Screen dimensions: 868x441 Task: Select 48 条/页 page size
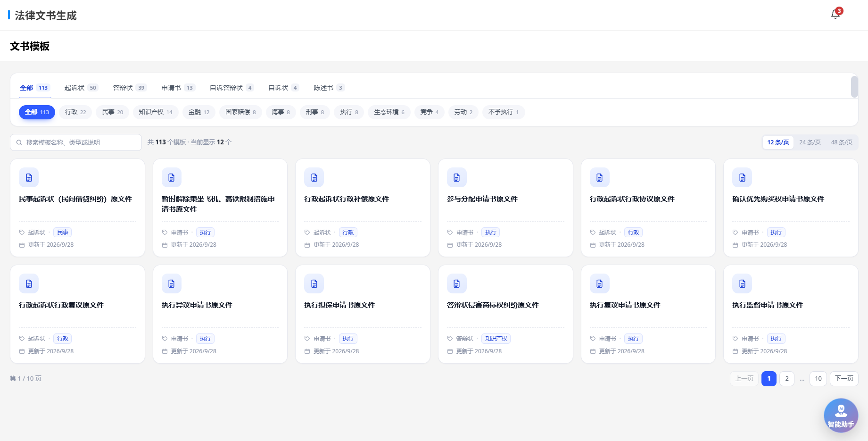pos(842,142)
